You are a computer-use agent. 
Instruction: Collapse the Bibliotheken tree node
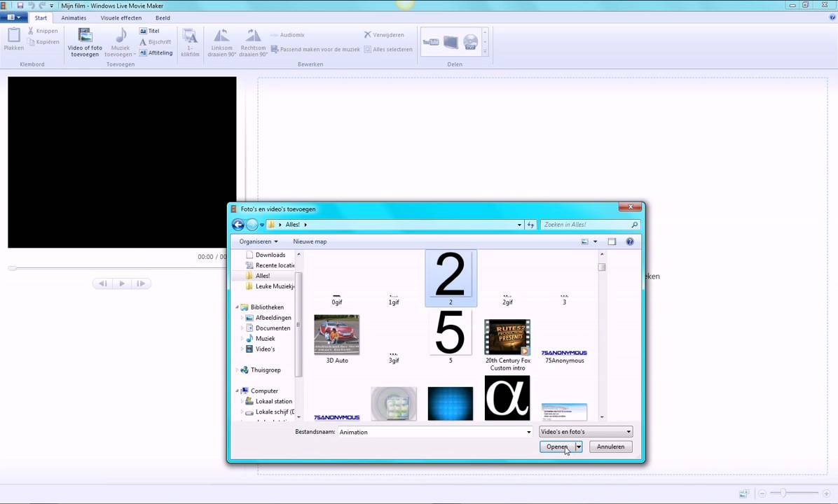coord(237,307)
